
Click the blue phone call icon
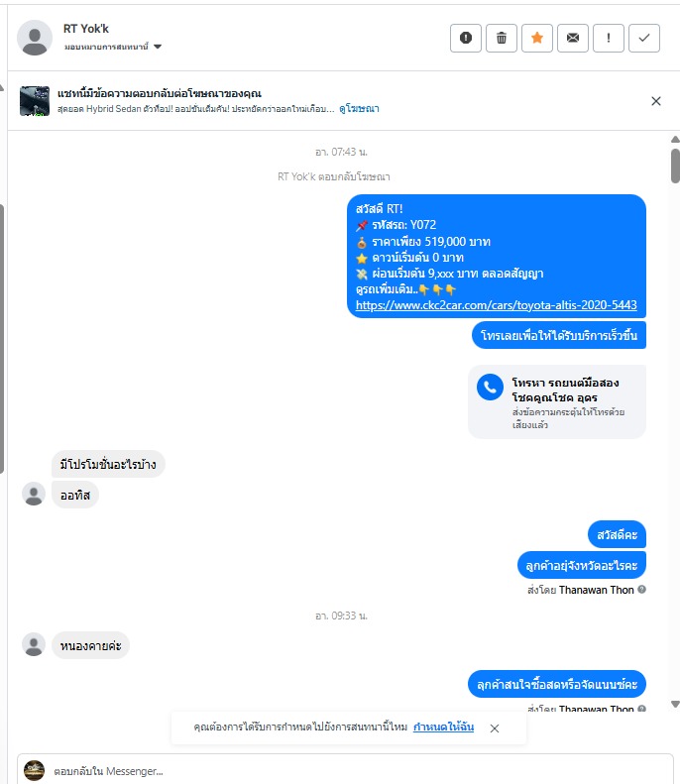[x=490, y=388]
